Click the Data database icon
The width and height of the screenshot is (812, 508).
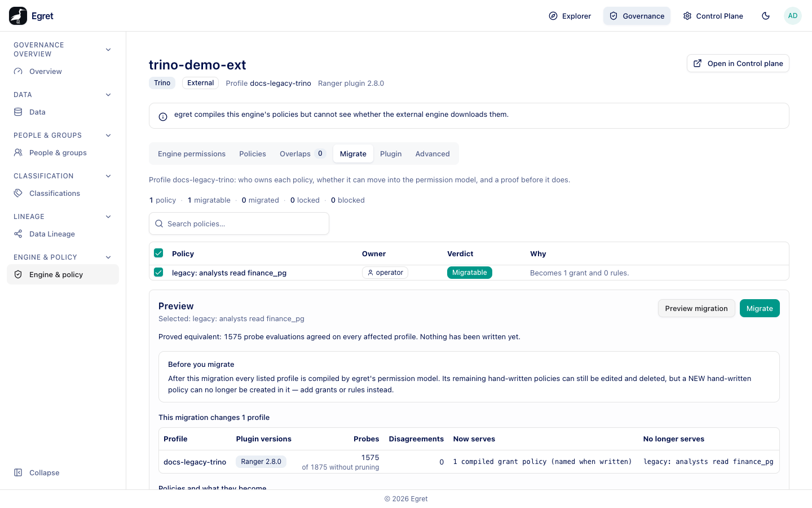click(18, 112)
